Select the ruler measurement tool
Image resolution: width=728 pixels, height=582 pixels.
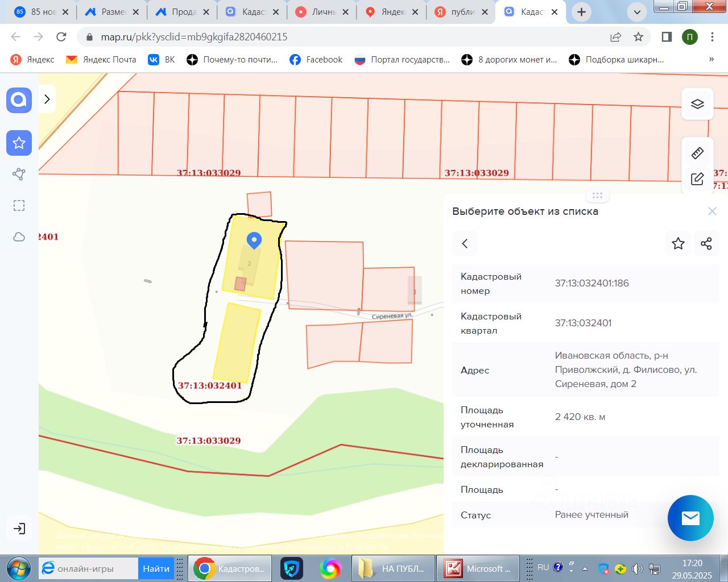697,153
